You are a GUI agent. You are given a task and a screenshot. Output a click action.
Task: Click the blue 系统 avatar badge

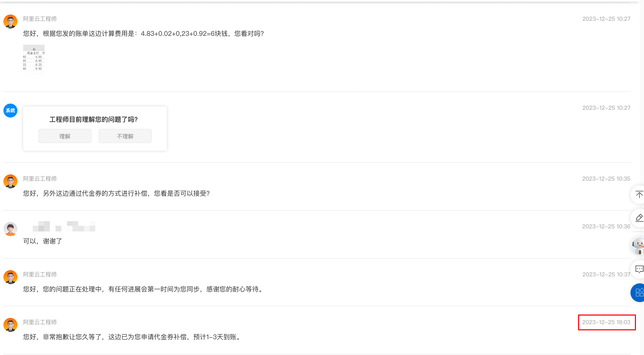click(10, 111)
